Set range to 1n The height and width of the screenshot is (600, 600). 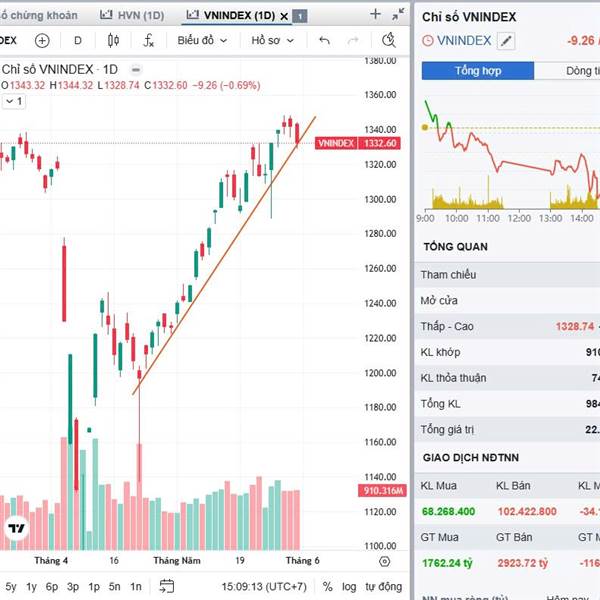pyautogui.click(x=135, y=587)
